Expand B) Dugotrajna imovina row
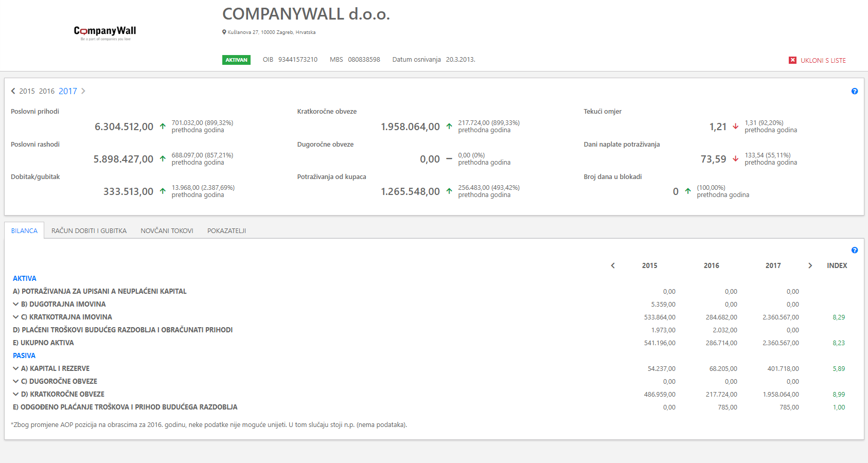This screenshot has width=868, height=463. (16, 304)
